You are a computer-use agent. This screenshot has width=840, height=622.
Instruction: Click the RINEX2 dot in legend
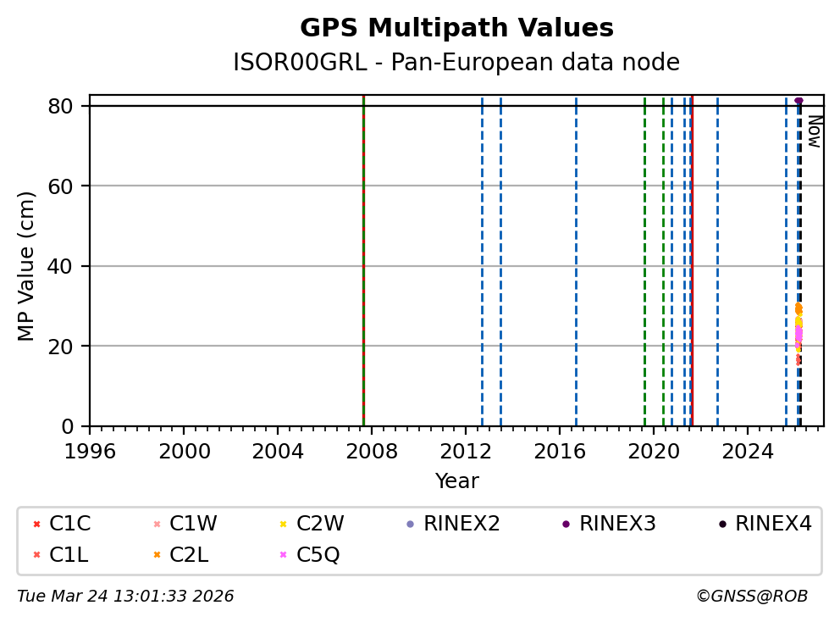pyautogui.click(x=410, y=525)
